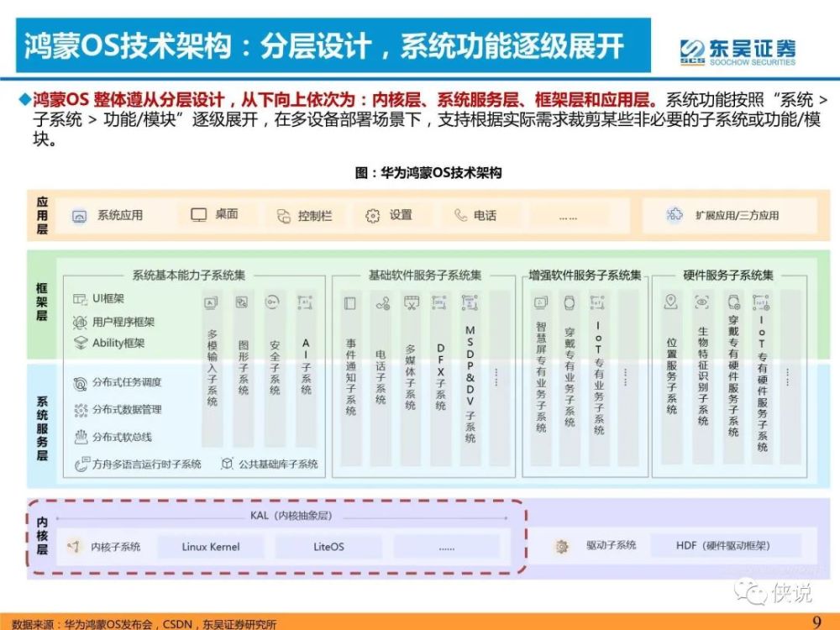The image size is (840, 630).
Task: Click the 用户程序框架 icon
Action: [80, 322]
